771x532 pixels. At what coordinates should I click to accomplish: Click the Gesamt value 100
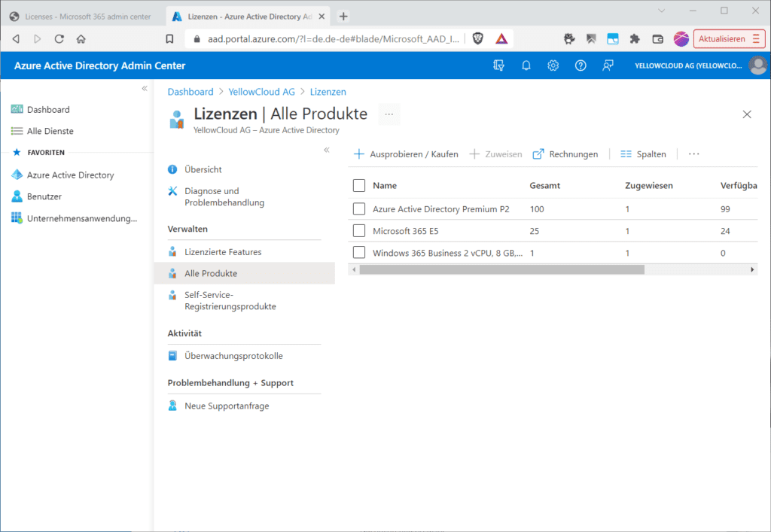537,208
